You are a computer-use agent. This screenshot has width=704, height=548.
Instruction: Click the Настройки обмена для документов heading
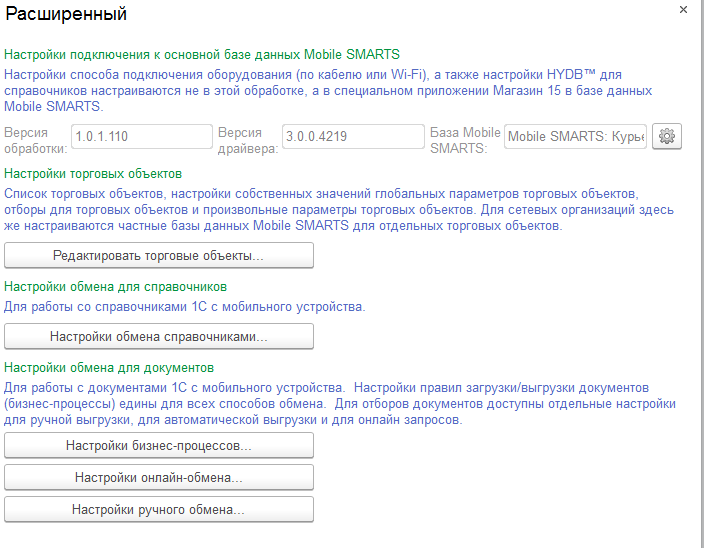point(109,368)
